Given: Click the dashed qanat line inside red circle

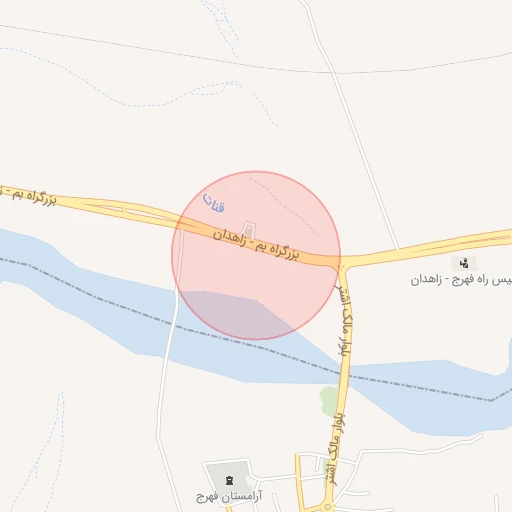Looking at the screenshot, I should coord(283,207).
